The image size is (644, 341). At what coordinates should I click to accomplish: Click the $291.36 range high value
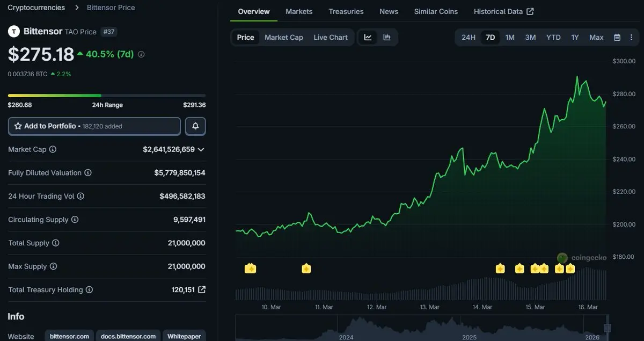(x=194, y=105)
